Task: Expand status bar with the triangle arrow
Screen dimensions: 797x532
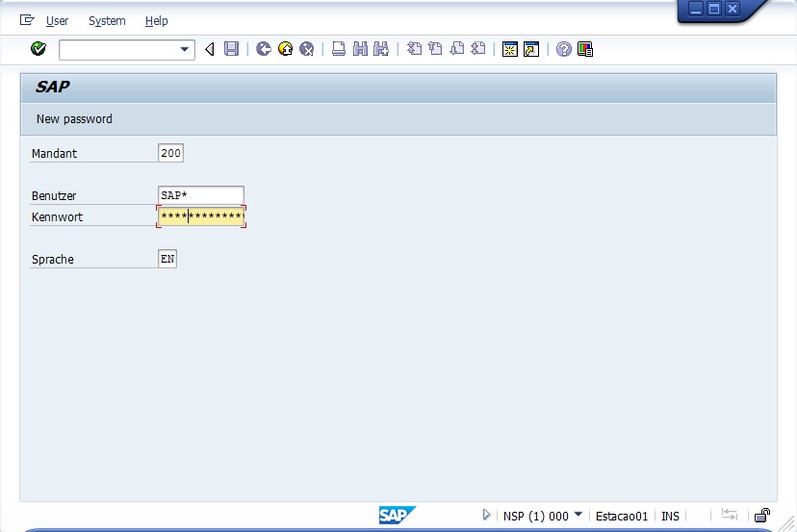Action: pos(487,516)
